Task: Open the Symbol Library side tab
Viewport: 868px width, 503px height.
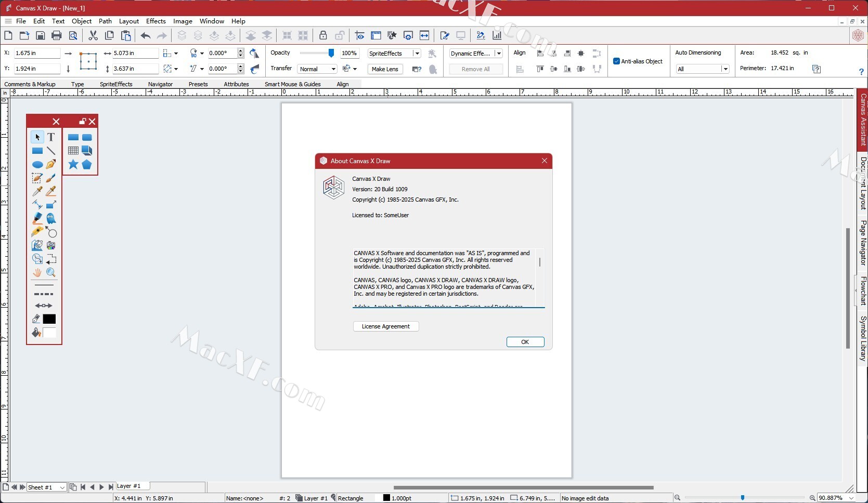Action: [x=863, y=338]
